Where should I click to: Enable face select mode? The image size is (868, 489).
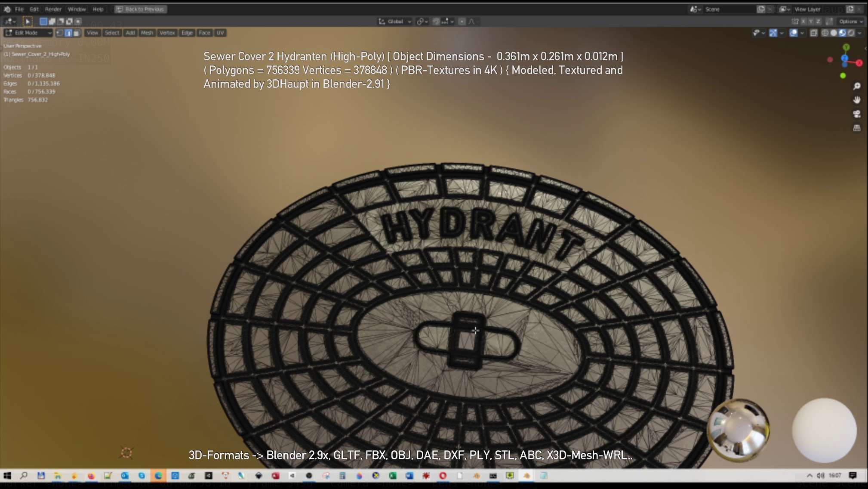tap(77, 33)
